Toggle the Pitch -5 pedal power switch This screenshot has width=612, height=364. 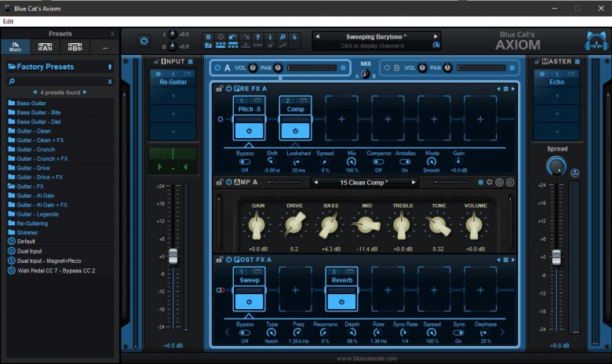(249, 131)
